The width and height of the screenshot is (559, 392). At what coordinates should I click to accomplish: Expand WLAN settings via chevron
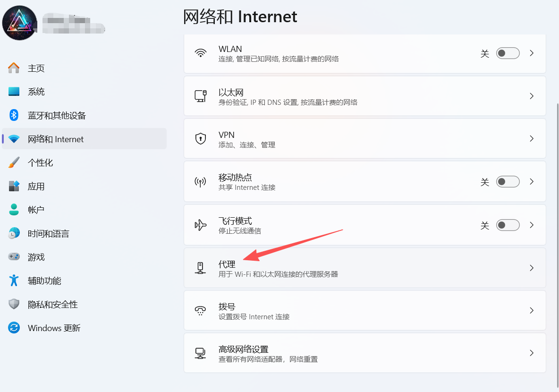pos(532,53)
